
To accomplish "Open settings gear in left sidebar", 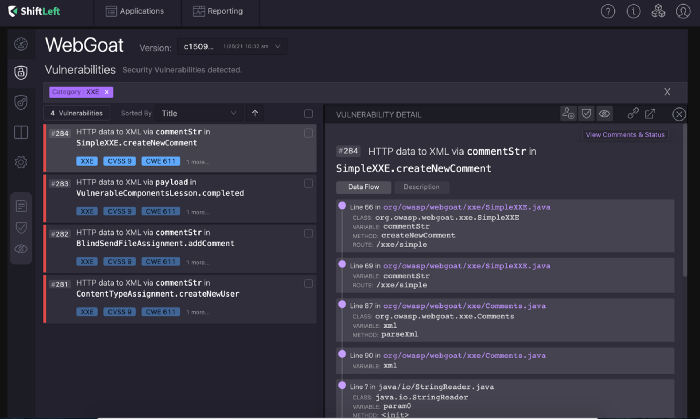I will tap(20, 162).
